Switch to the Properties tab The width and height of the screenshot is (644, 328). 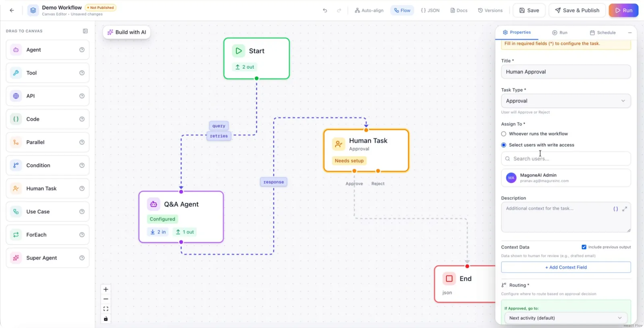(517, 32)
